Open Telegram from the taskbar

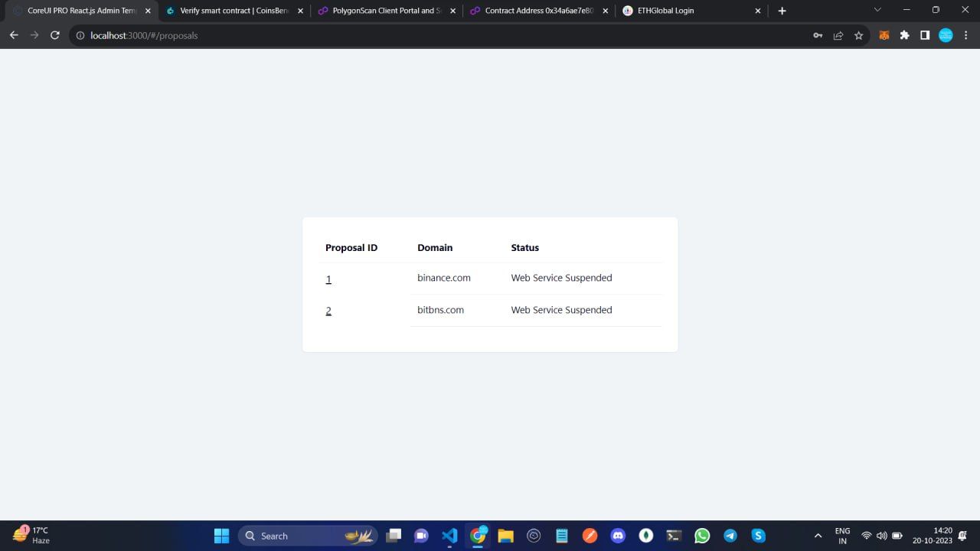click(730, 536)
